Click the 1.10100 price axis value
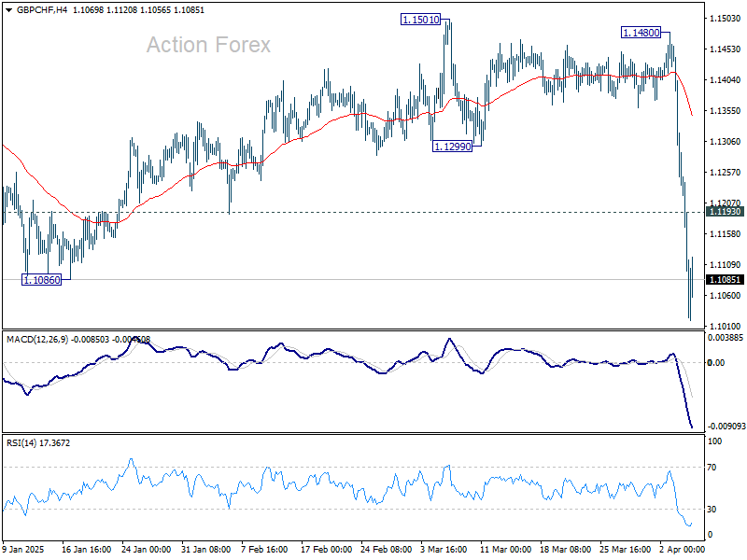This screenshot has width=747, height=560. (726, 326)
